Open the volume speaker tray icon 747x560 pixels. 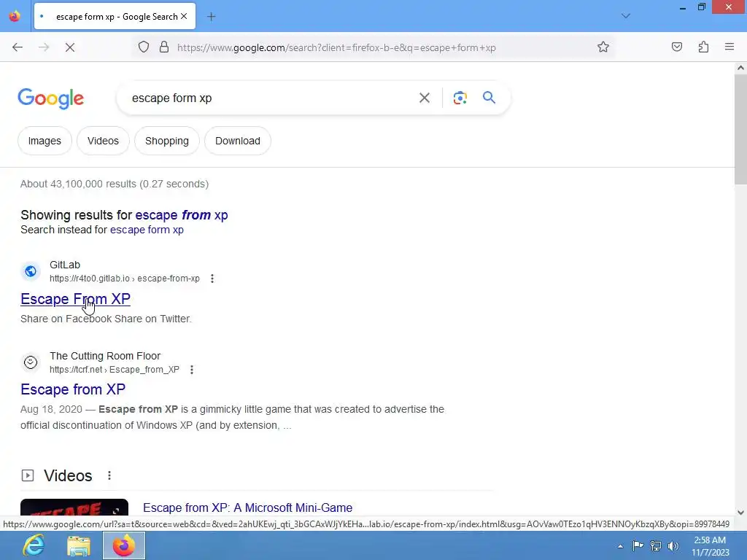tap(673, 545)
